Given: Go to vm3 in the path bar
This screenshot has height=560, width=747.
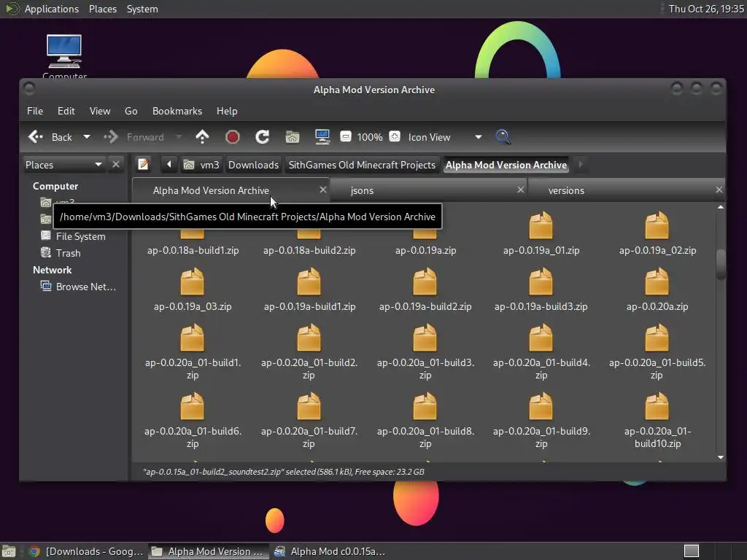Looking at the screenshot, I should tap(201, 165).
